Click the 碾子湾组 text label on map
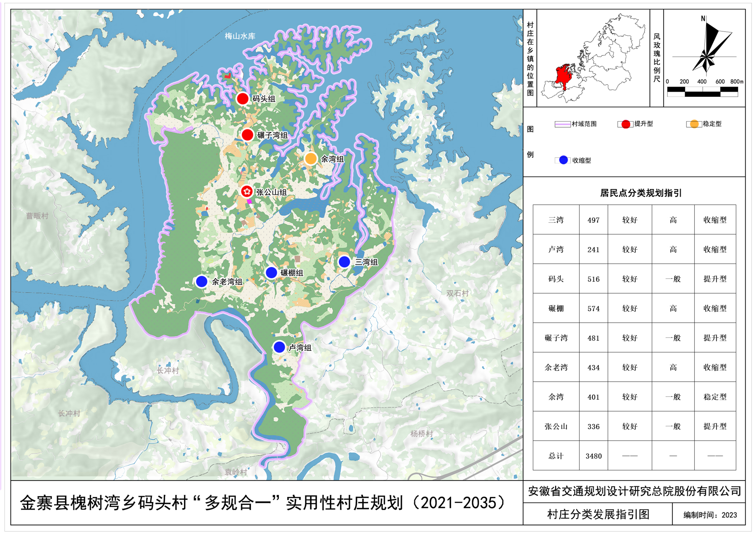 point(272,135)
